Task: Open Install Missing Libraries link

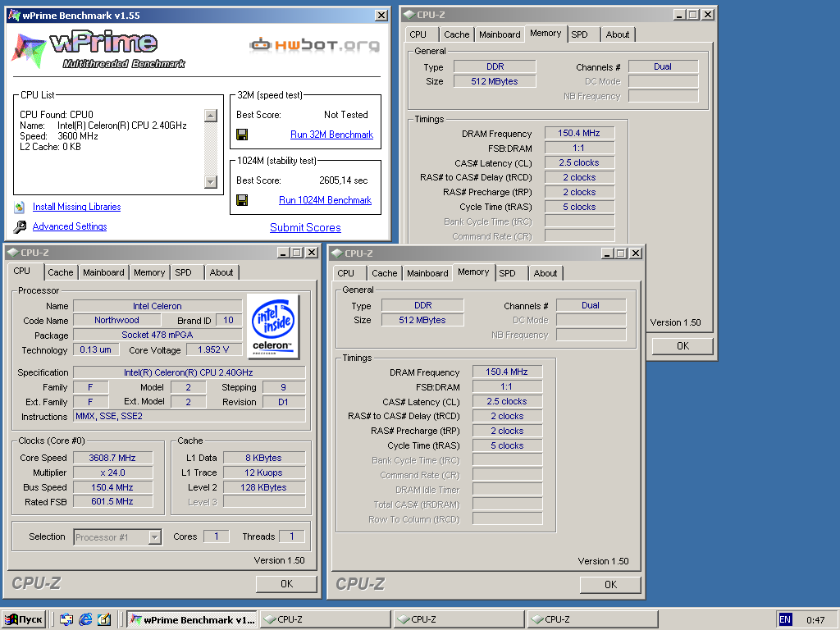Action: click(76, 207)
